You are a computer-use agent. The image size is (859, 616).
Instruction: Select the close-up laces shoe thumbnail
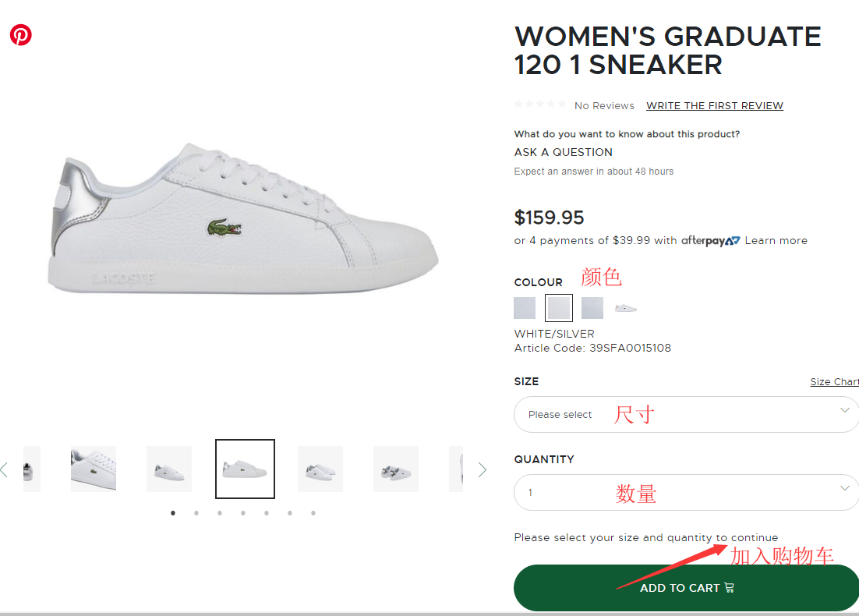point(94,469)
